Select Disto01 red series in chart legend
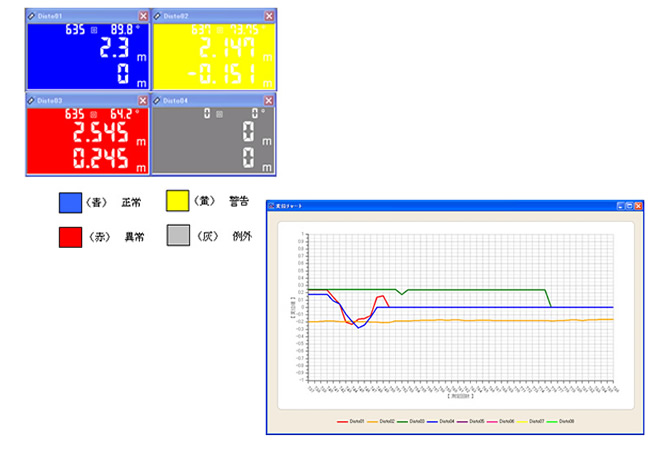The height and width of the screenshot is (450, 650). (x=351, y=421)
